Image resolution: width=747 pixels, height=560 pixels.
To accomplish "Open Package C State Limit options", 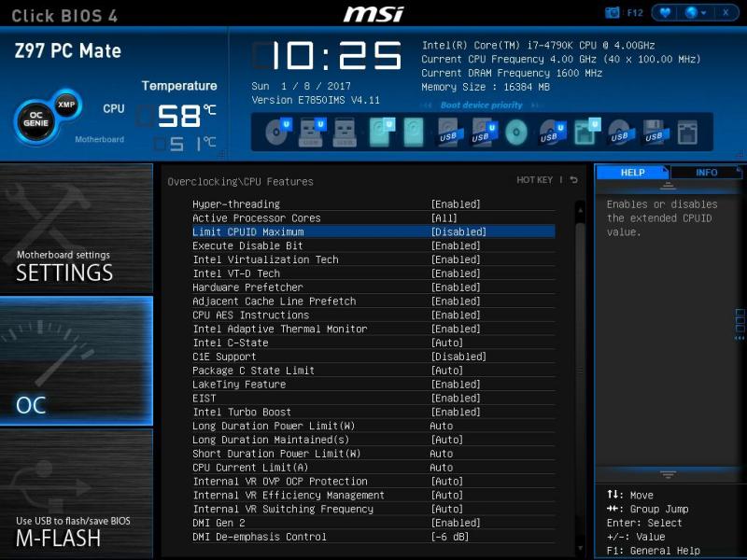I will click(x=373, y=370).
